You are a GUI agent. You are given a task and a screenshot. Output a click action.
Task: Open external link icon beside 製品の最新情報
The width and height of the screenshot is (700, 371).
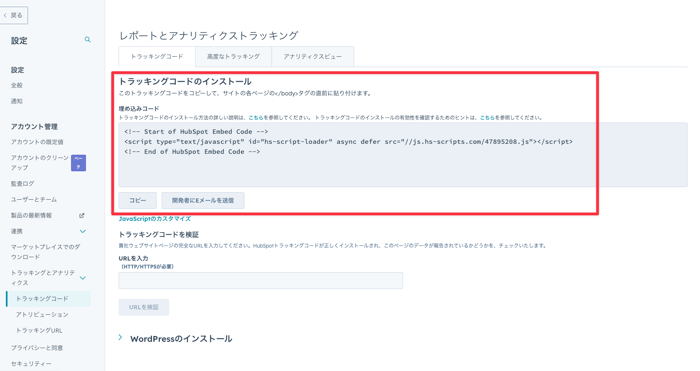click(82, 215)
